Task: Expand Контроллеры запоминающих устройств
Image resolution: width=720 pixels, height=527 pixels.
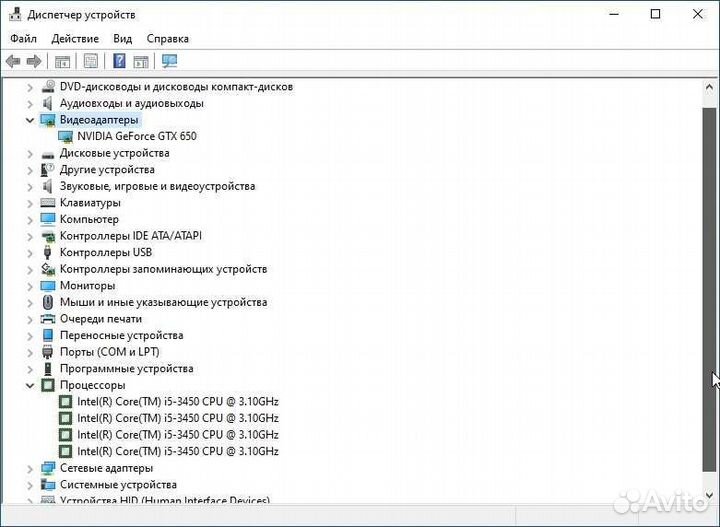Action: pyautogui.click(x=30, y=270)
